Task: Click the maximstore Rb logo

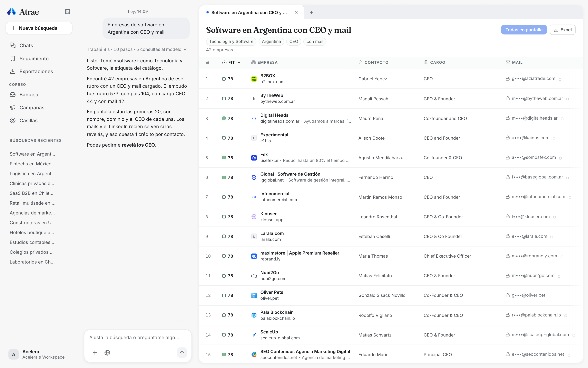Action: (254, 256)
